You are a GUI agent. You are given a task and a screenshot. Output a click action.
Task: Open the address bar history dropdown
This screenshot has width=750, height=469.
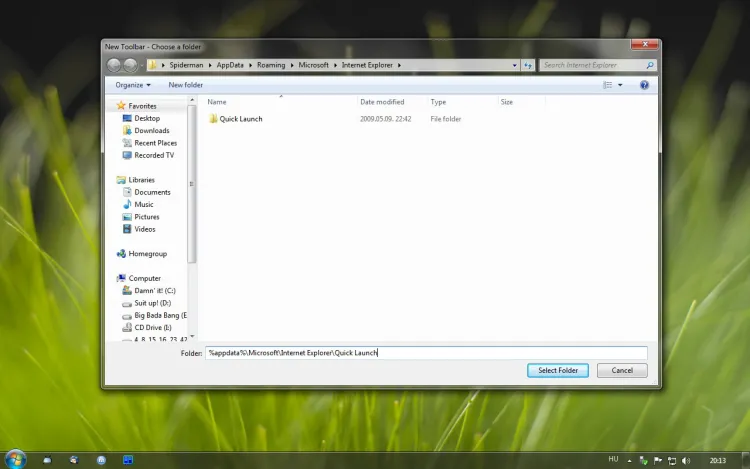[x=515, y=65]
